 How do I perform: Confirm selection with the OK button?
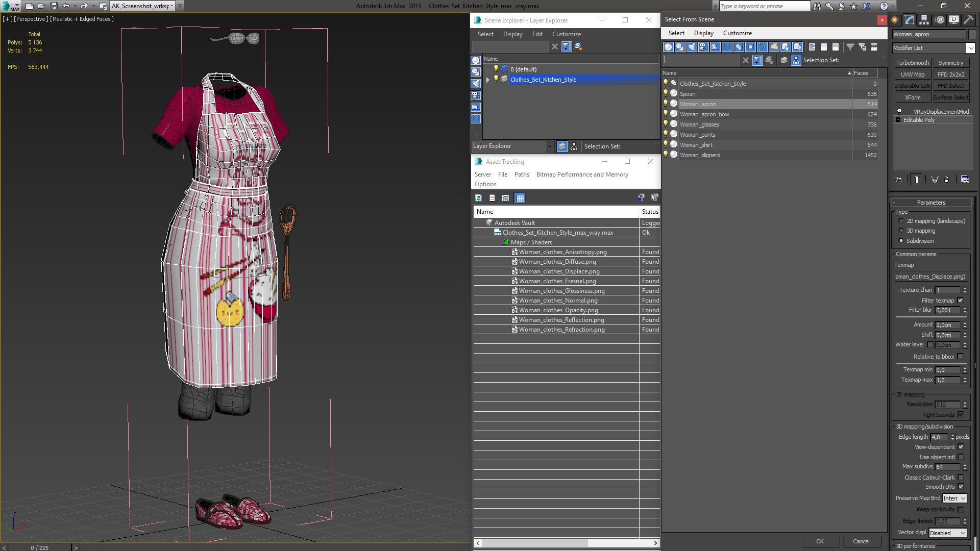820,541
